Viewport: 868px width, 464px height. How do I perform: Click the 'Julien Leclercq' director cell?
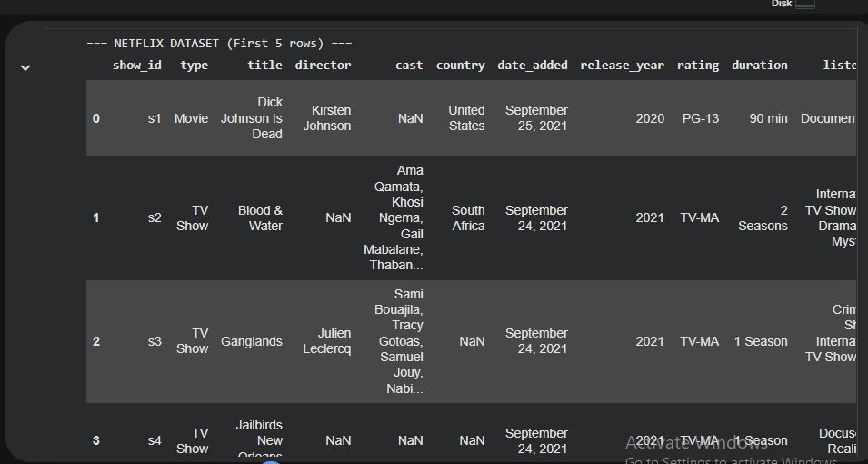327,341
